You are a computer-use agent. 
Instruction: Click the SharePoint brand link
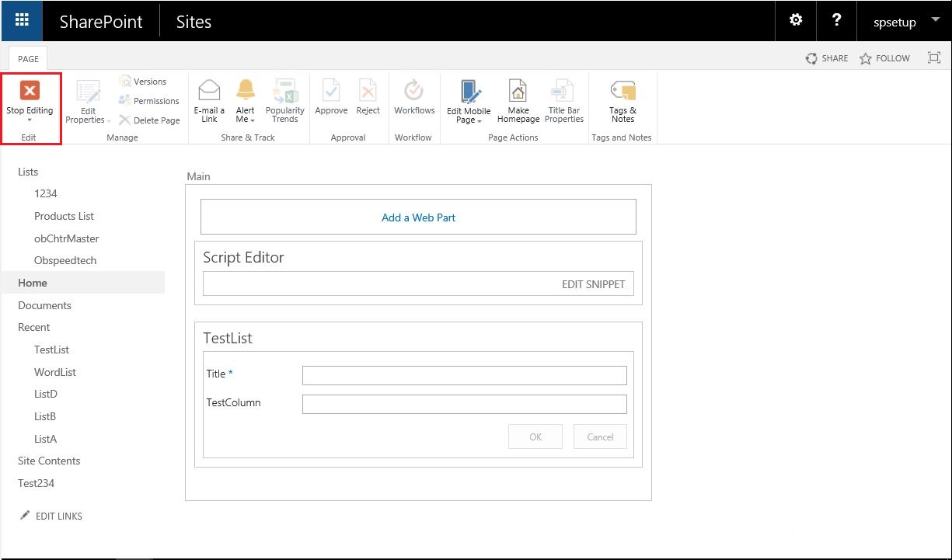[x=101, y=22]
